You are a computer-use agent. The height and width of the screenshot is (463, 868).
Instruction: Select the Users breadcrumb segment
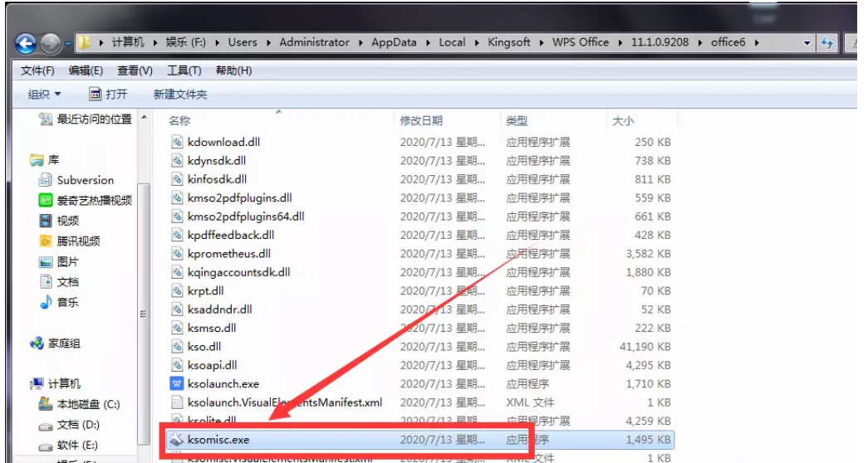243,42
